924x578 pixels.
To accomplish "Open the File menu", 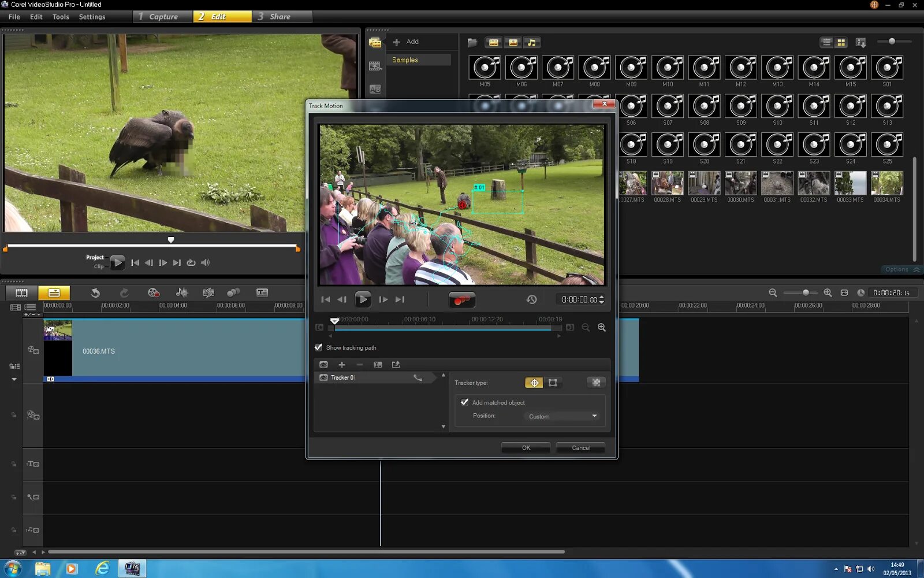I will (14, 17).
